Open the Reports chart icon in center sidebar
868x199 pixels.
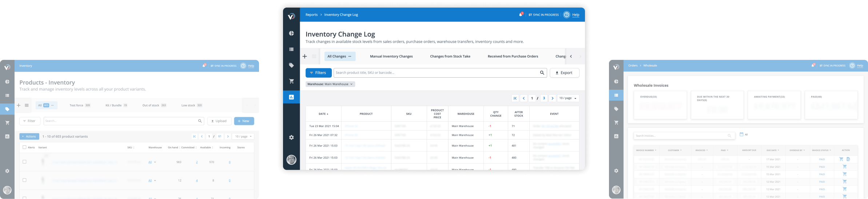coord(291,97)
